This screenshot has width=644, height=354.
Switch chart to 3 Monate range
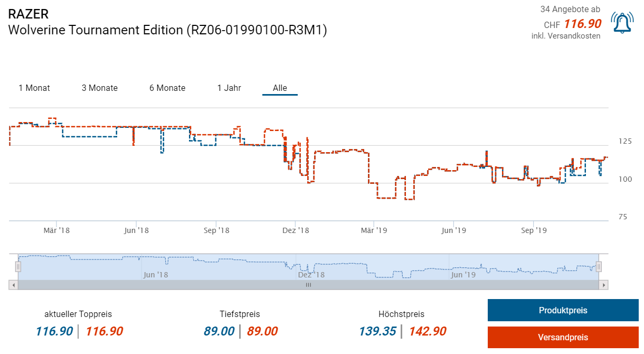[x=100, y=88]
